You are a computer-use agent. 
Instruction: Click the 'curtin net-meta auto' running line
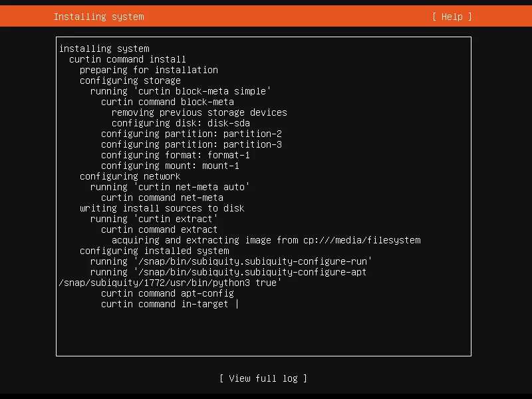click(170, 187)
